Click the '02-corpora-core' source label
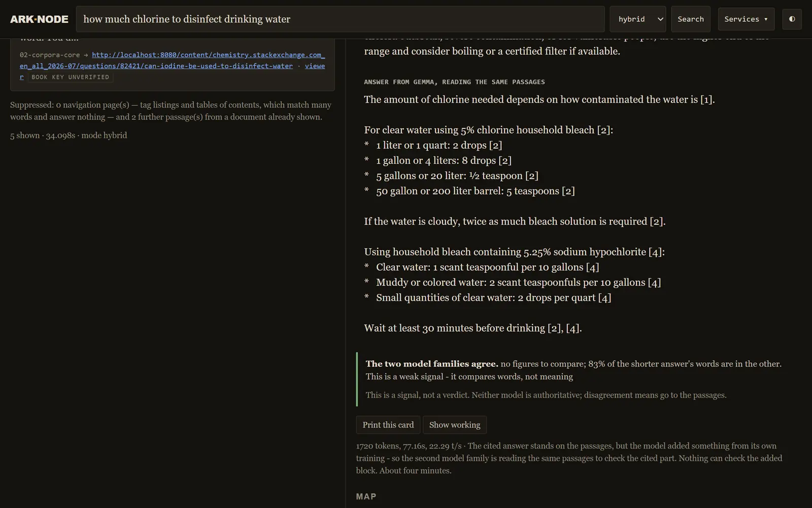This screenshot has width=812, height=508. [50, 55]
